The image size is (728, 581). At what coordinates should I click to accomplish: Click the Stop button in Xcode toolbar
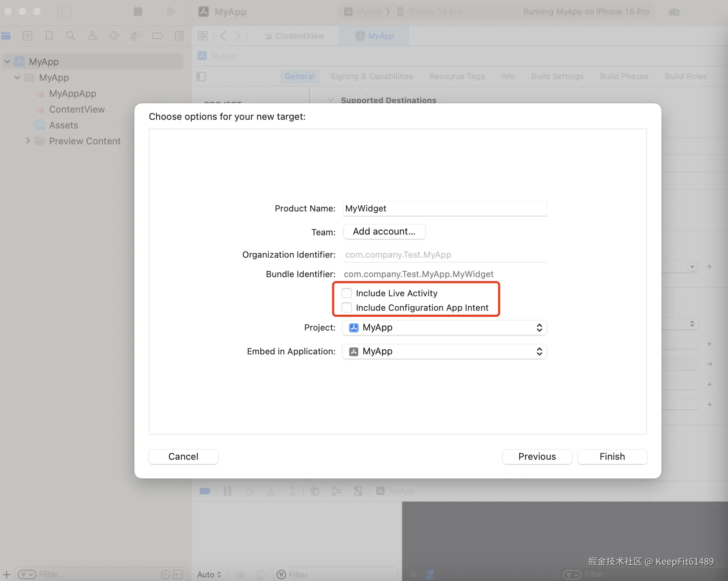[138, 12]
